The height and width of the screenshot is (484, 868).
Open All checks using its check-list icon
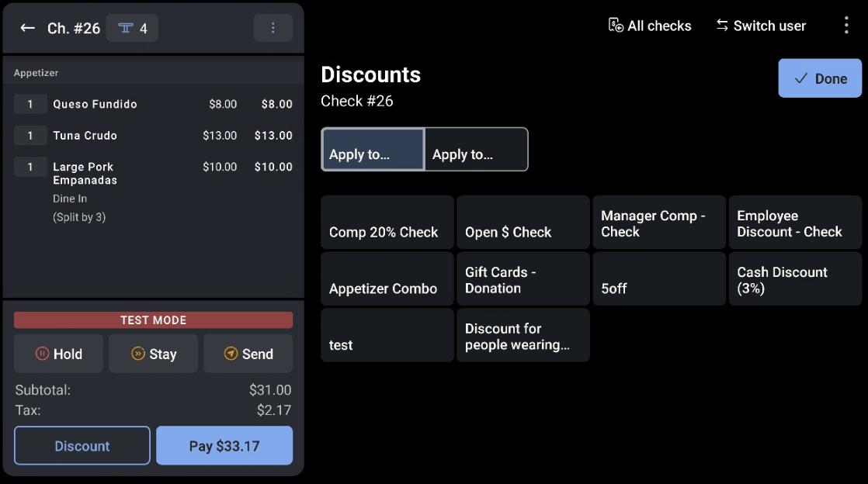click(x=615, y=25)
